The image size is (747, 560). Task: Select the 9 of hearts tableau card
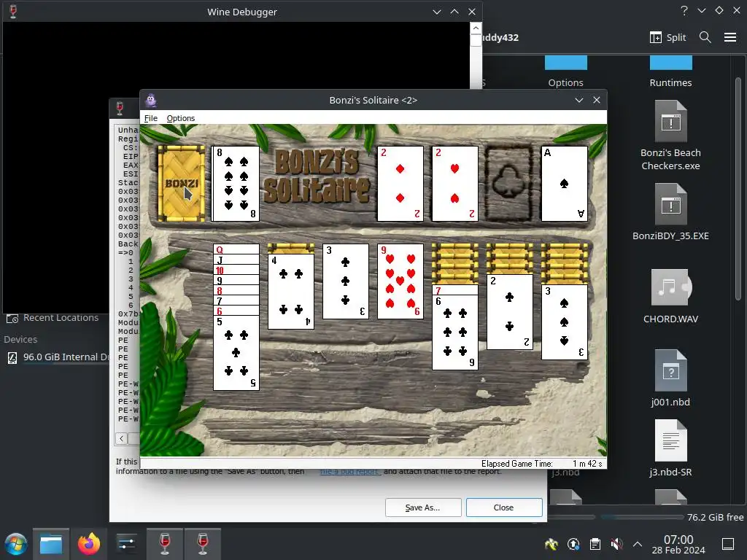(400, 281)
